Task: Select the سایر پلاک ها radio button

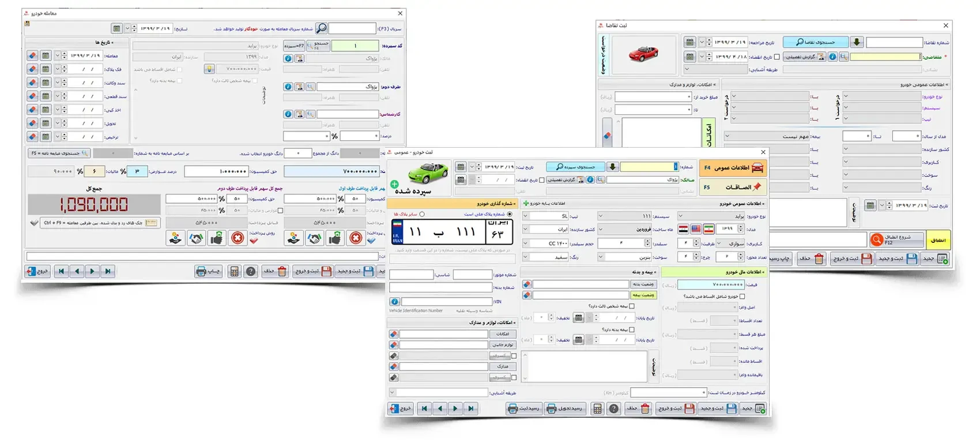Action: (422, 214)
